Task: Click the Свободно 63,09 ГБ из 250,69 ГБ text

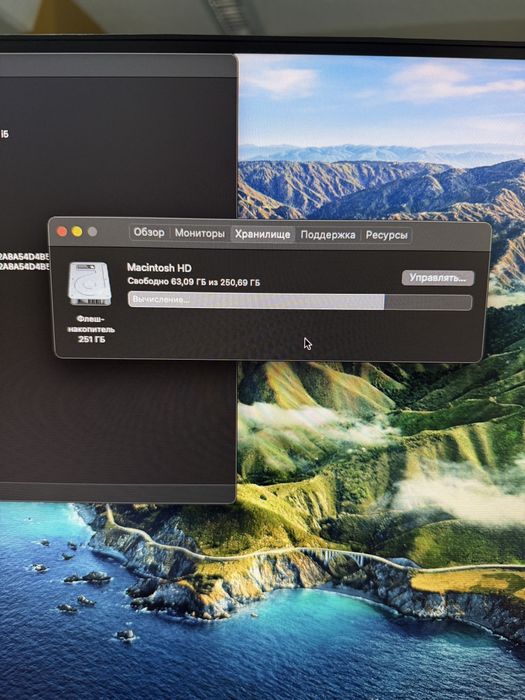Action: (x=194, y=282)
